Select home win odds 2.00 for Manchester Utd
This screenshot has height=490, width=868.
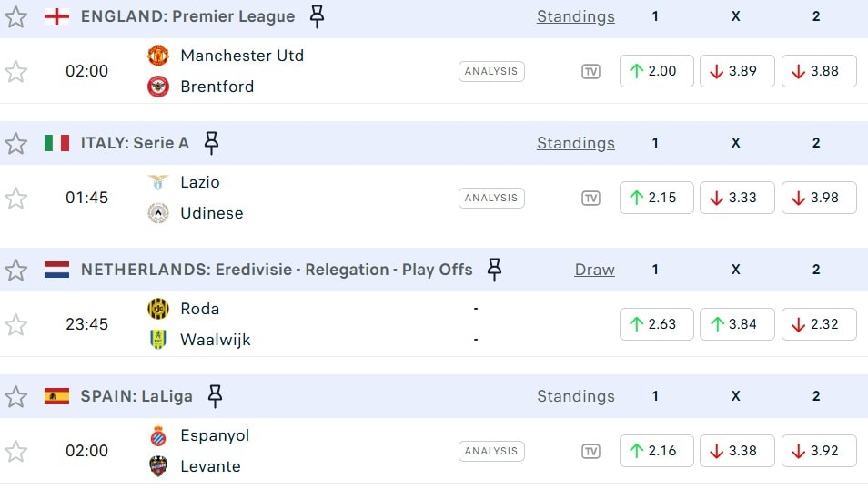656,71
